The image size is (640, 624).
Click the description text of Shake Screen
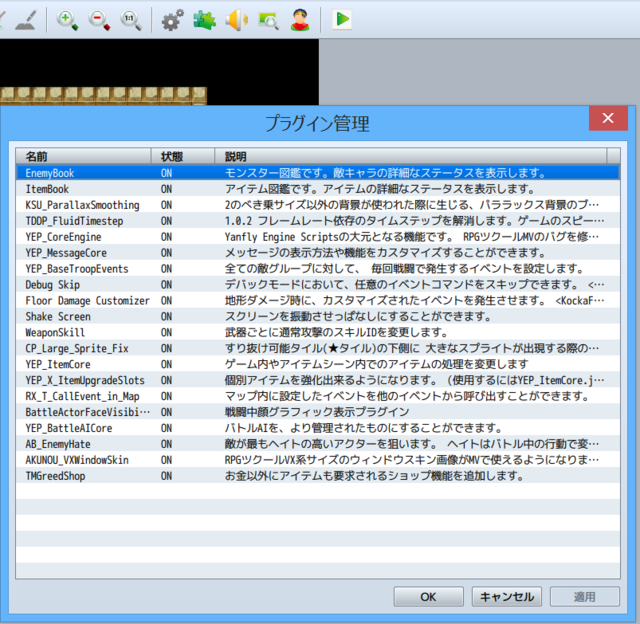coord(358,316)
